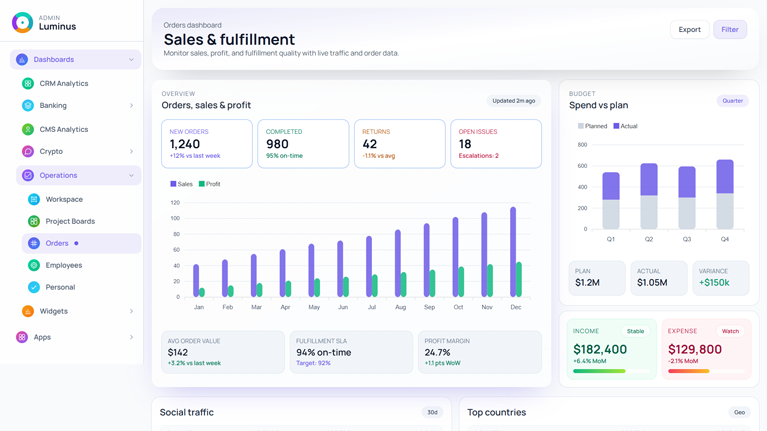This screenshot has width=767, height=431.
Task: Open CRM Analytics sidebar icon
Action: 28,84
